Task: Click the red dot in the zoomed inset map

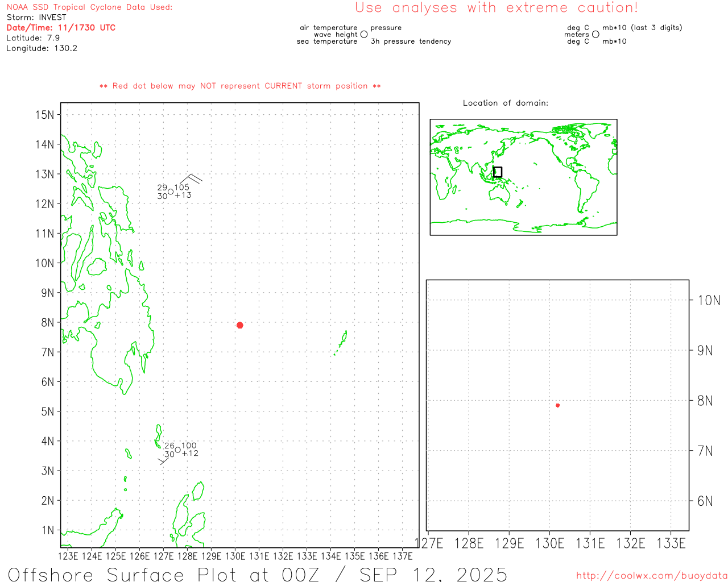Action: [x=558, y=405]
